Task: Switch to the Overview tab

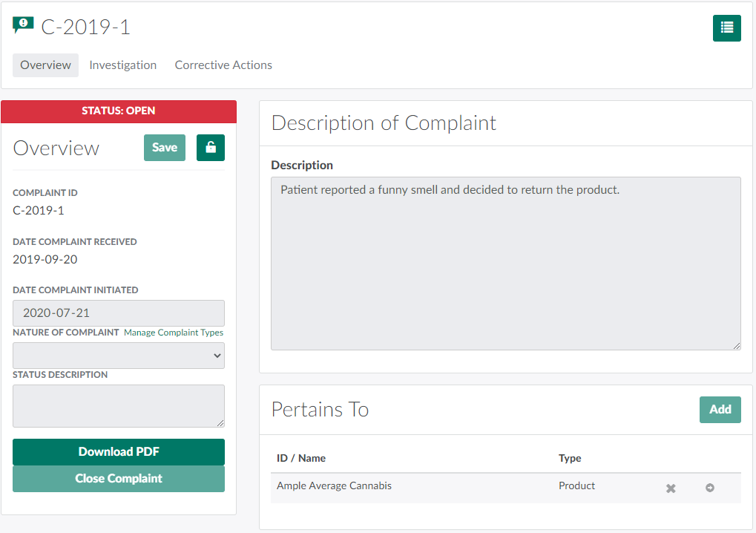Action: coord(45,65)
